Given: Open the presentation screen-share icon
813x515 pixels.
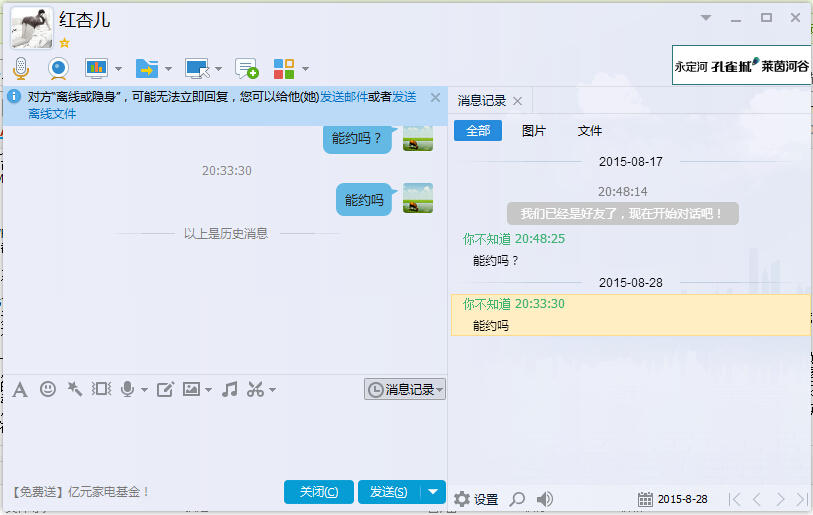Looking at the screenshot, I should tap(96, 68).
